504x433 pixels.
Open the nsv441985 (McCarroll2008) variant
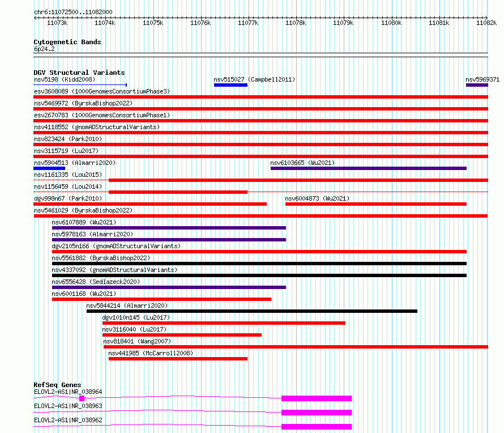tap(151, 353)
